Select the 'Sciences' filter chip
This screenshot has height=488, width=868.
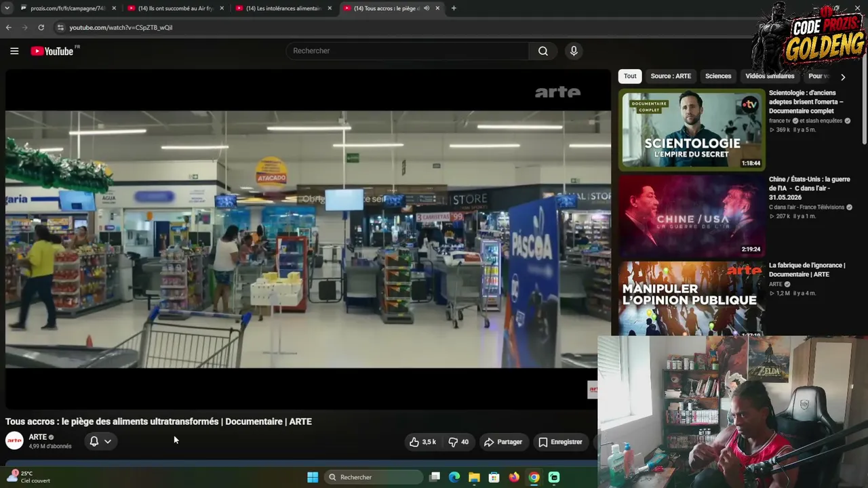[x=718, y=76]
